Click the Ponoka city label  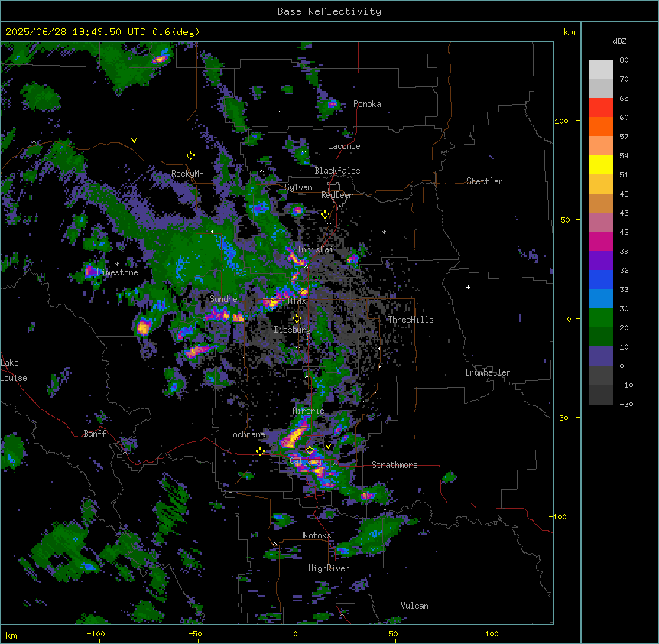tap(367, 104)
